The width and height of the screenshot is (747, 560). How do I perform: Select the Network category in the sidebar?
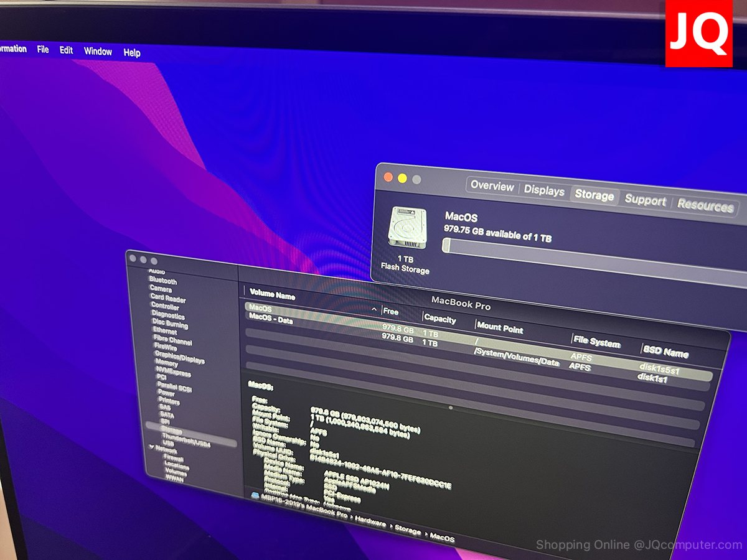click(x=166, y=450)
